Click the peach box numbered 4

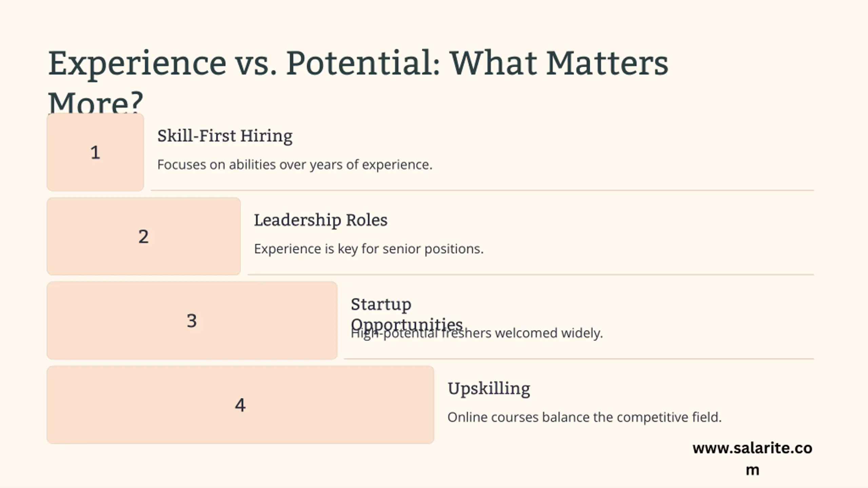pyautogui.click(x=240, y=405)
